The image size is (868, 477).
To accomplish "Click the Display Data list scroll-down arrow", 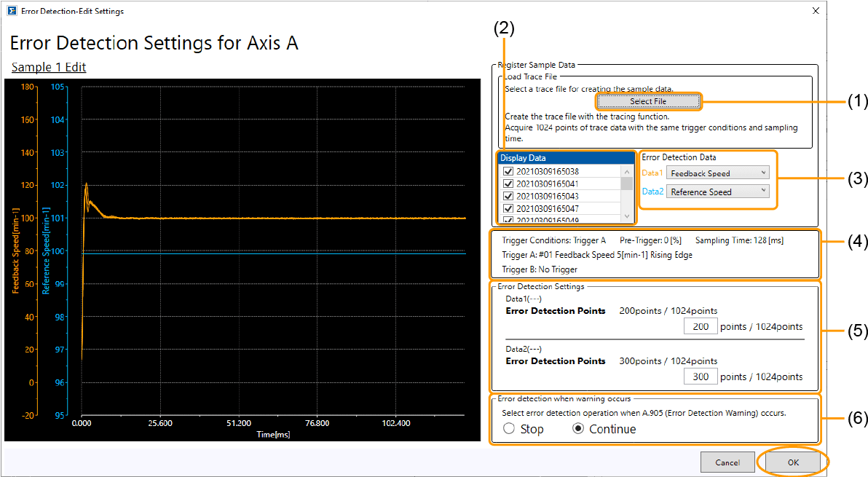I will pos(627,216).
